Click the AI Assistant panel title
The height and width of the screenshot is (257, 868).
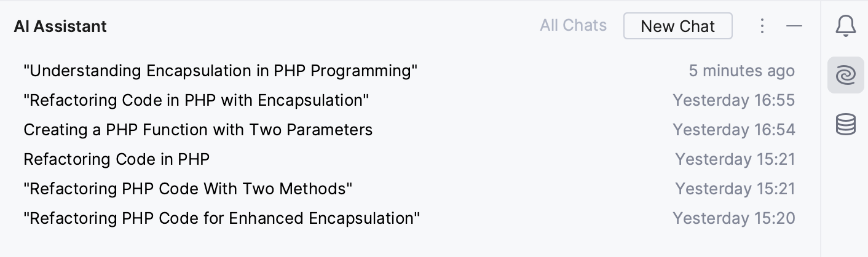(60, 26)
